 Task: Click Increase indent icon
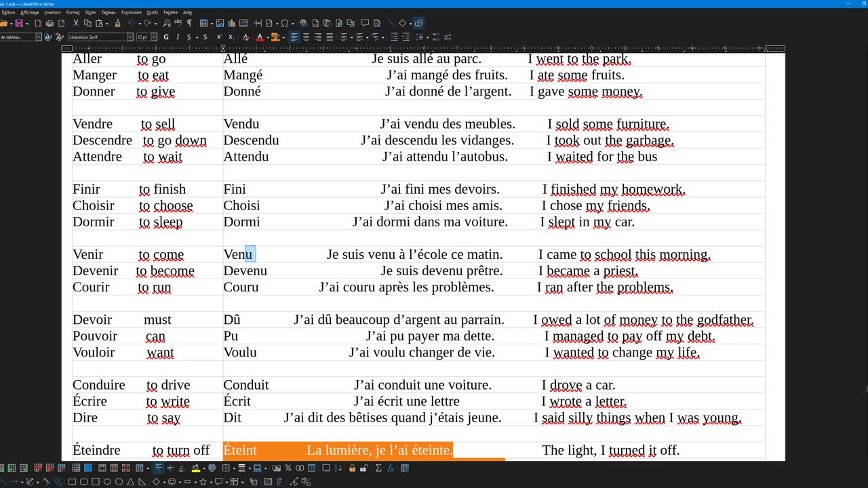tap(394, 37)
